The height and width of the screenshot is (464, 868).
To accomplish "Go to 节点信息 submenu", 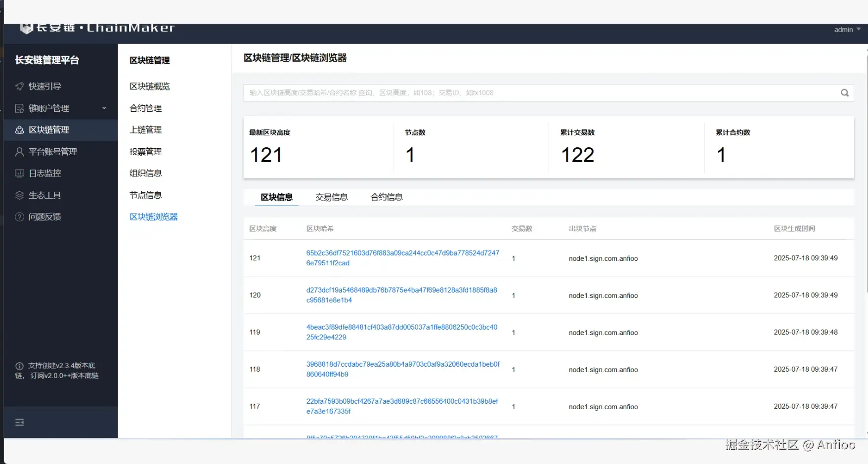I will (x=145, y=195).
